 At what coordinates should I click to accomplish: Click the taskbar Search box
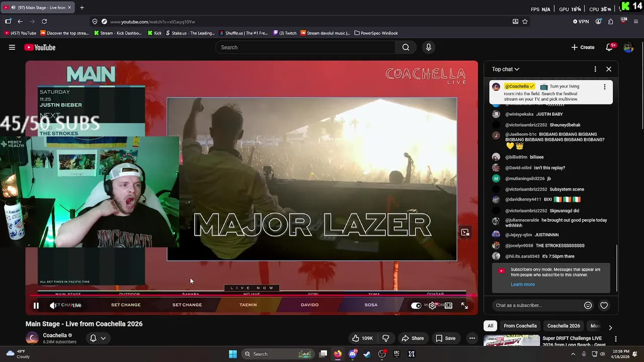point(277,354)
